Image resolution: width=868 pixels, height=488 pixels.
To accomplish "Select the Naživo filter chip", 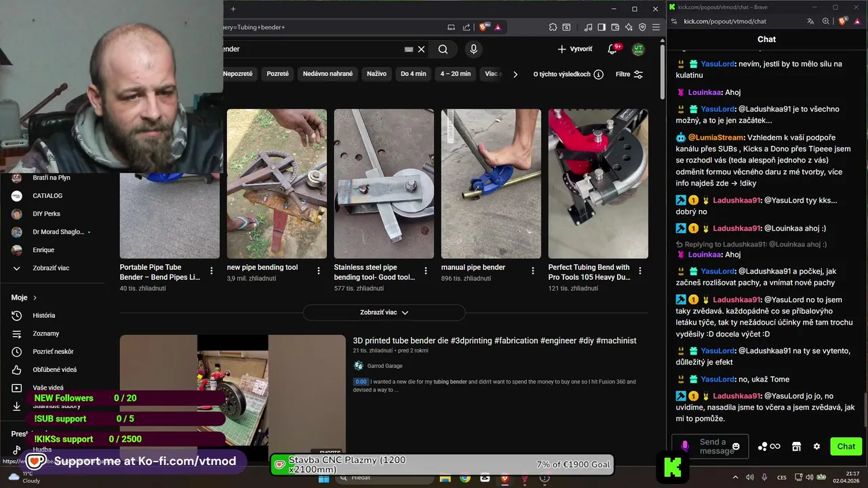I will tap(376, 74).
